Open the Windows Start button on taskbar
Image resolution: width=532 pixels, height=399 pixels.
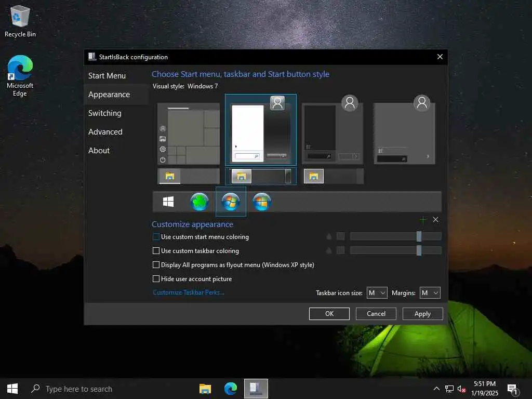click(x=12, y=389)
